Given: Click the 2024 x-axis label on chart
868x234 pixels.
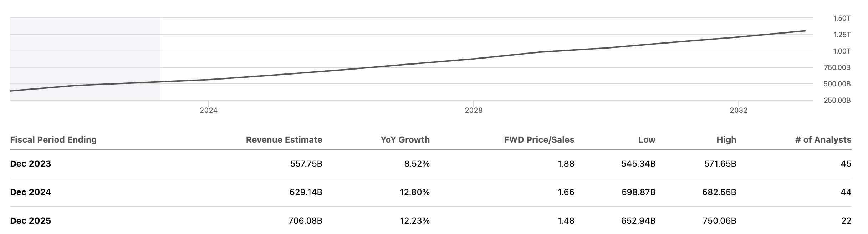Looking at the screenshot, I should 209,111.
